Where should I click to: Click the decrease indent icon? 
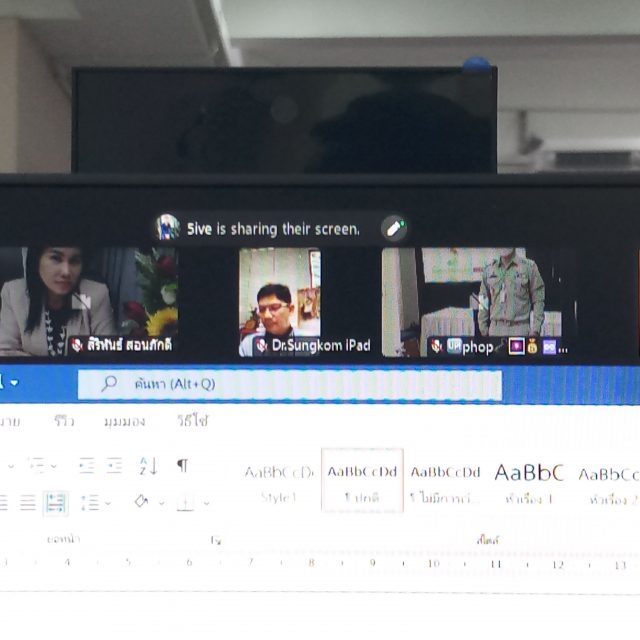tap(86, 466)
